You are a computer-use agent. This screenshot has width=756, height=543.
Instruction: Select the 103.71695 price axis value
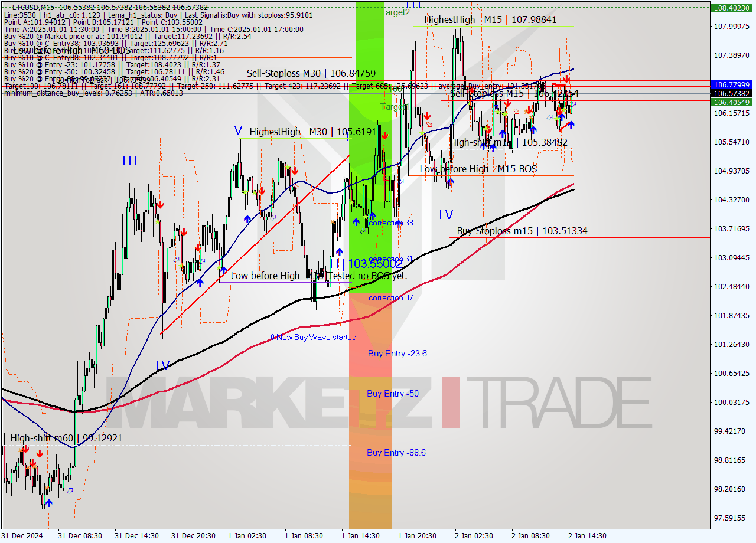point(731,228)
